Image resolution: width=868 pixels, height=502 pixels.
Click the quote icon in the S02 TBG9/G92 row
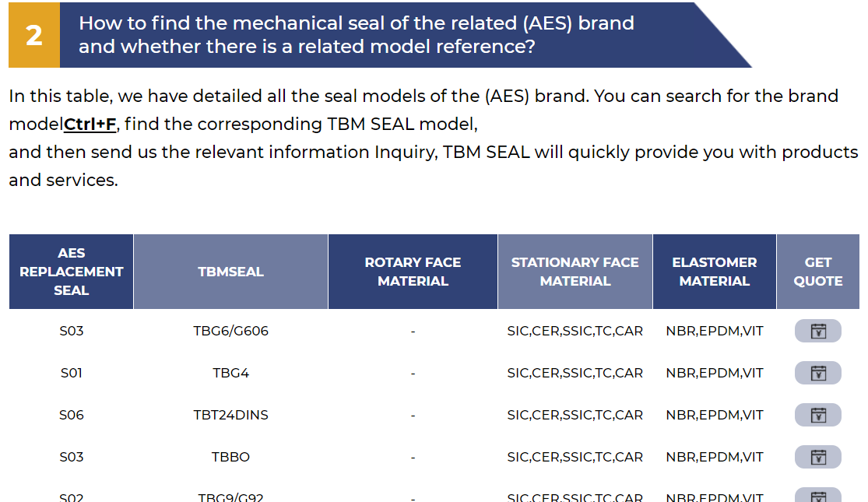coord(817,495)
